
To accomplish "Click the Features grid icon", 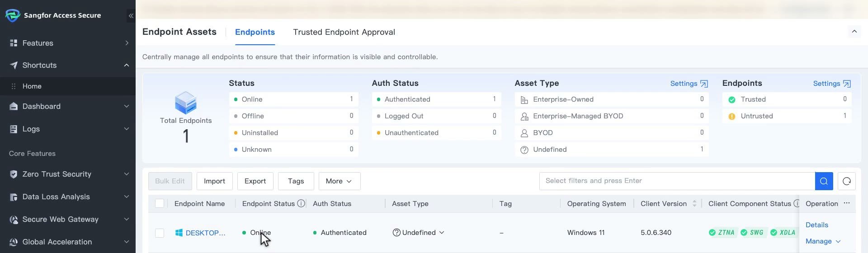I will pos(14,43).
